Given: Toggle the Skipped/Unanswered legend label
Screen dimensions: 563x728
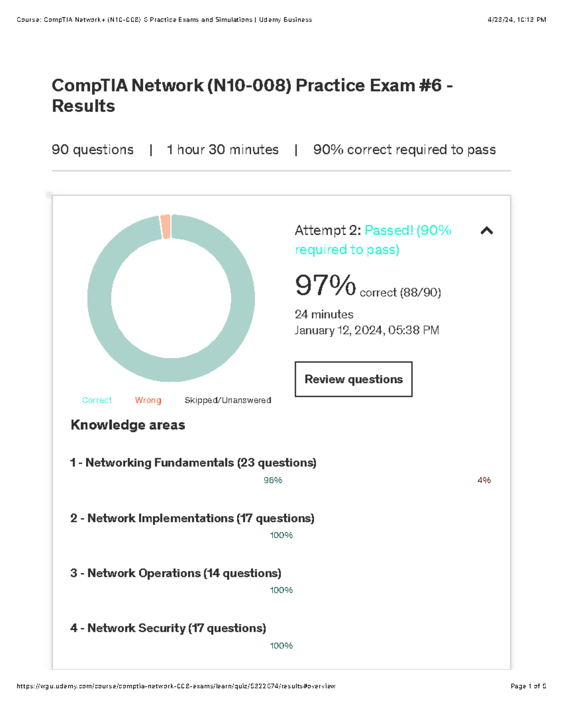Looking at the screenshot, I should (x=228, y=400).
